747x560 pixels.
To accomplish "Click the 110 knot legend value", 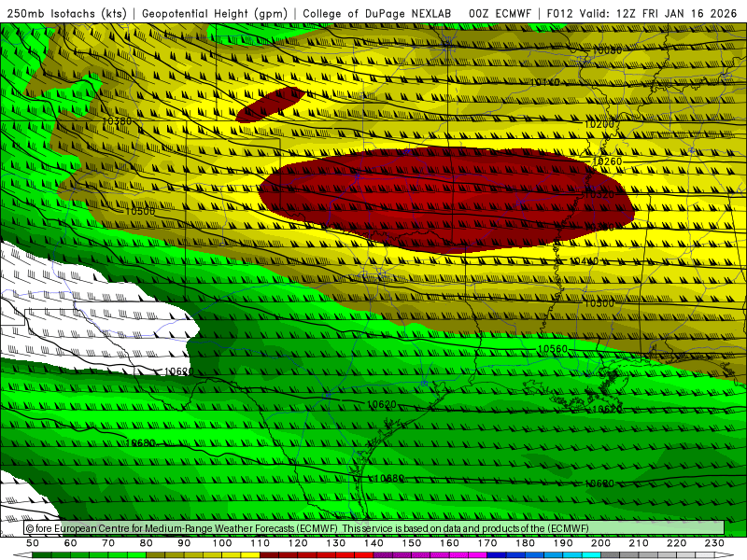I will (x=261, y=543).
